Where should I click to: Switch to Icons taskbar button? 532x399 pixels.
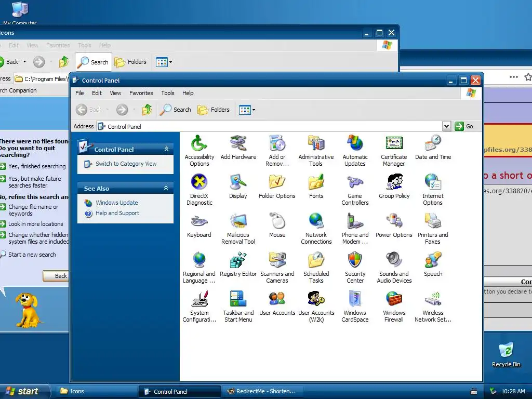click(96, 392)
